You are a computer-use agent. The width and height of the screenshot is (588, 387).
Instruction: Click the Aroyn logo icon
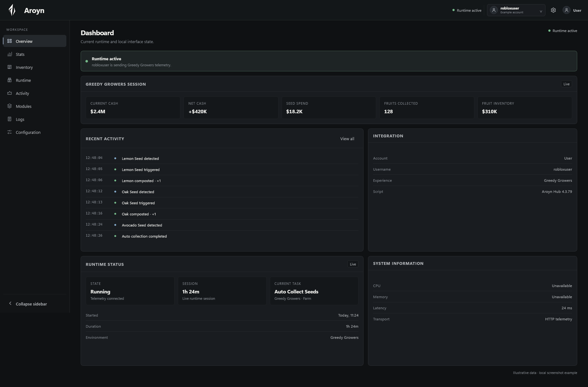pyautogui.click(x=12, y=10)
